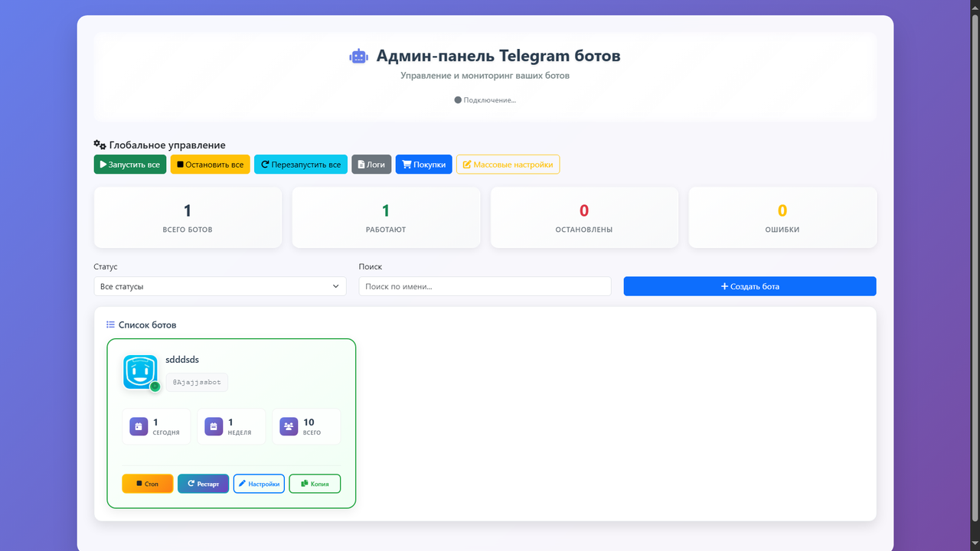Click the sdddsds bot avatar image
The height and width of the screenshot is (551, 980).
point(140,372)
